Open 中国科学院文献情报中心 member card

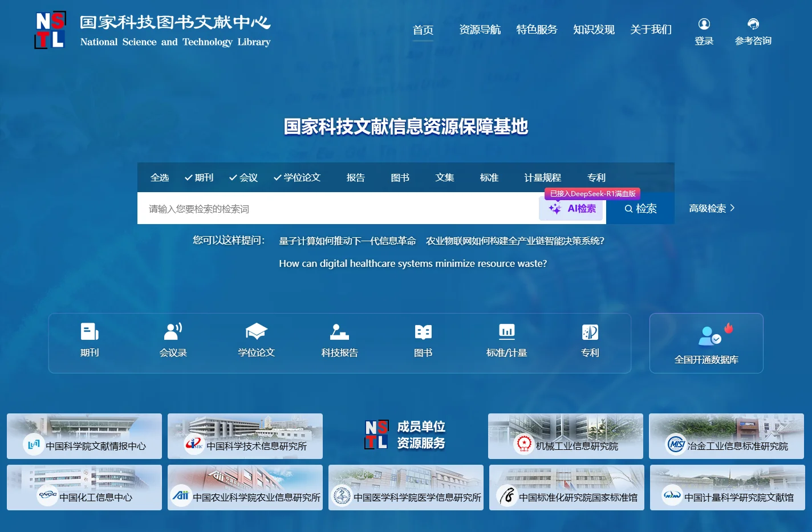click(x=84, y=436)
